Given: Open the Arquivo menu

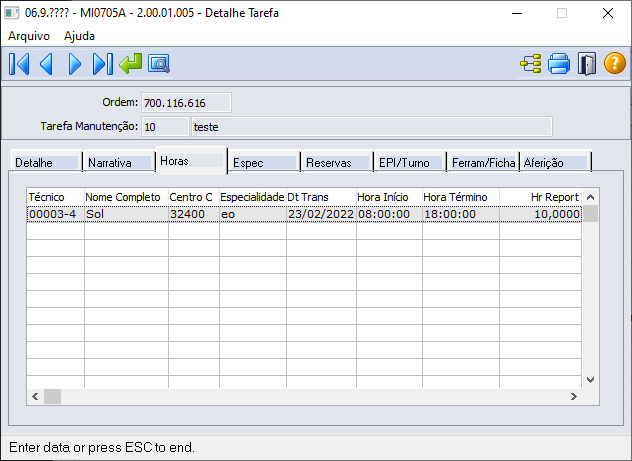Looking at the screenshot, I should tap(29, 36).
